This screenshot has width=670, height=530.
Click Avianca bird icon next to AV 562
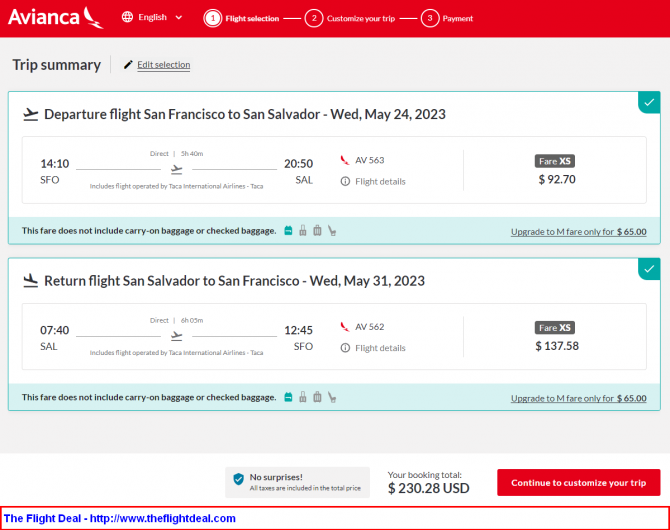(345, 327)
